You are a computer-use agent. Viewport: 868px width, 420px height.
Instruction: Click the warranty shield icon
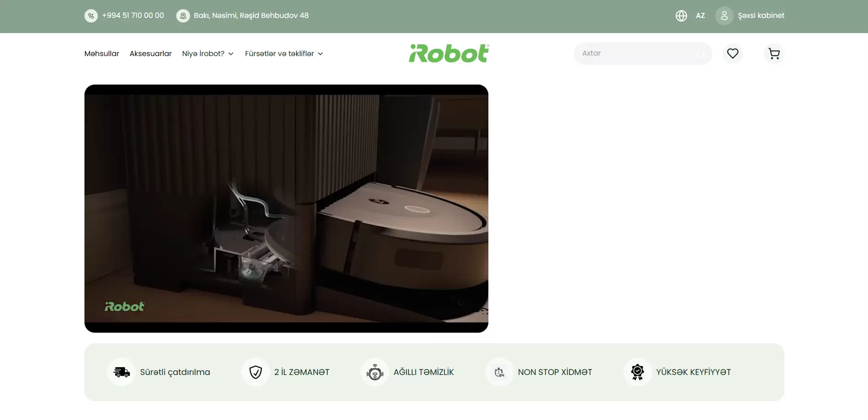(256, 372)
